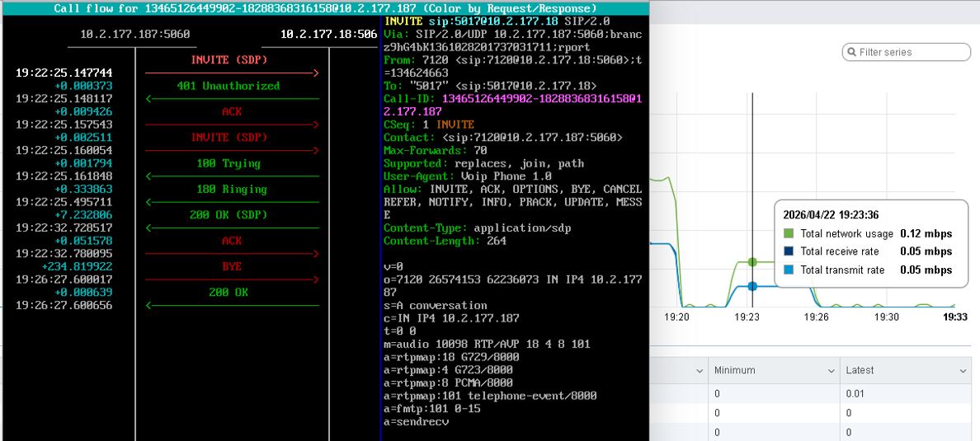Click the m=audio 10098 RTP/AVP line
Screen dimensions: 980x441
pyautogui.click(x=487, y=345)
